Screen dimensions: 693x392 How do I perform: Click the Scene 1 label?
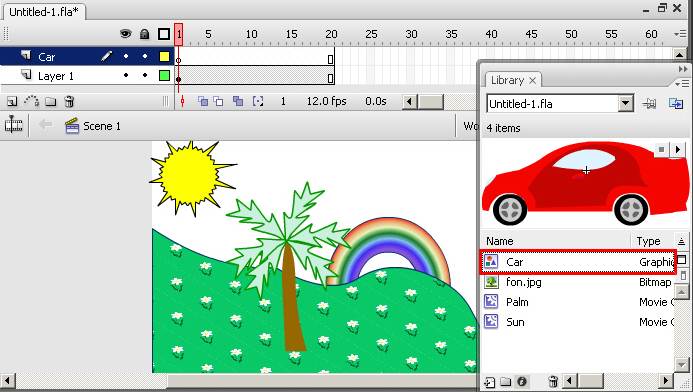(x=102, y=126)
